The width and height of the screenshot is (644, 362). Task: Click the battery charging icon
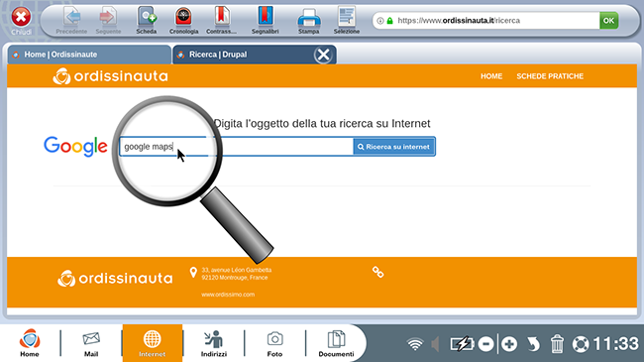[x=462, y=344]
